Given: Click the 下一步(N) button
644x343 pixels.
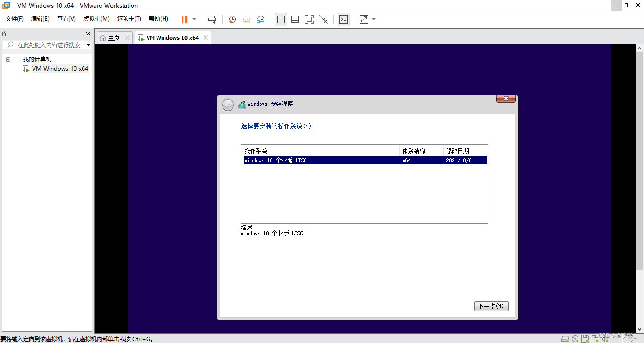Looking at the screenshot, I should (491, 306).
